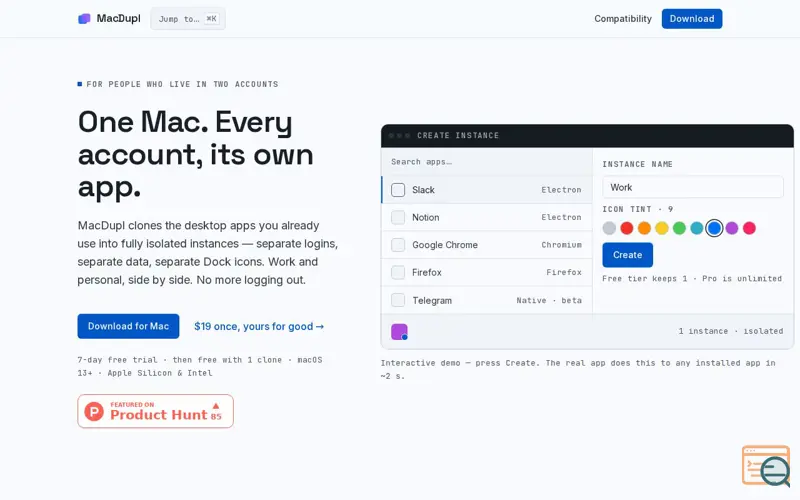
Task: Click the Create button
Action: 628,255
